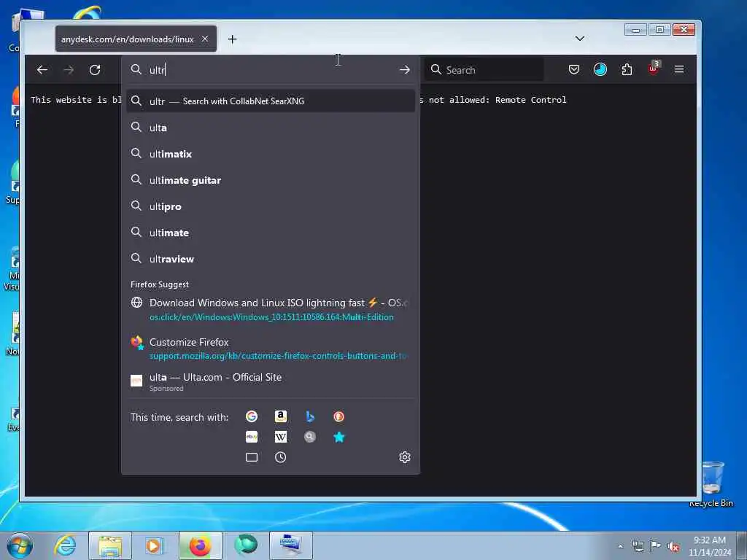The height and width of the screenshot is (560, 747).
Task: Open the green round taskbar application
Action: [x=246, y=545]
